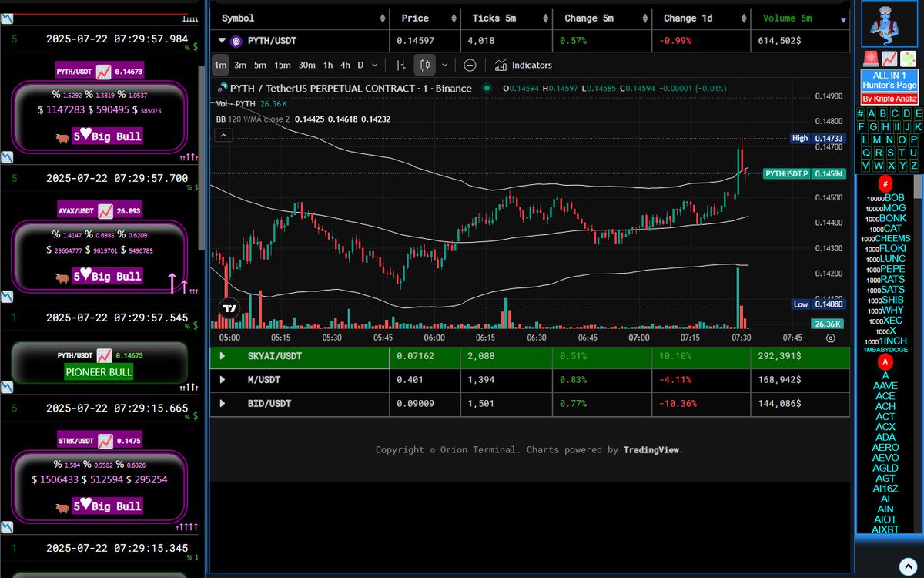The height and width of the screenshot is (578, 924).
Task: Click the red A section badge in coin list
Action: [885, 361]
